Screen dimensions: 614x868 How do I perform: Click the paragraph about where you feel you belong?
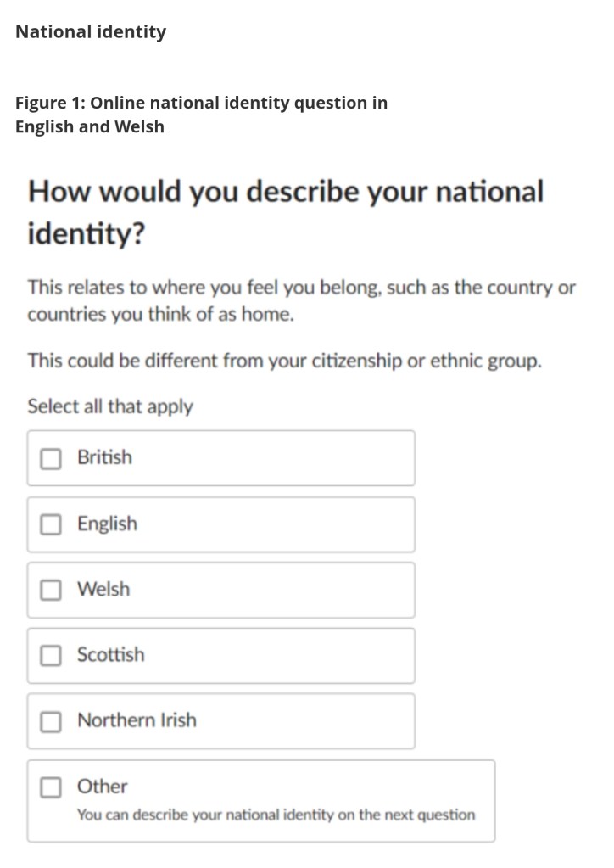pyautogui.click(x=301, y=300)
